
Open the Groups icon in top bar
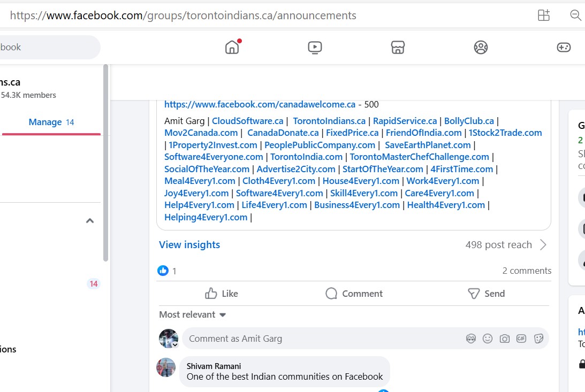481,47
